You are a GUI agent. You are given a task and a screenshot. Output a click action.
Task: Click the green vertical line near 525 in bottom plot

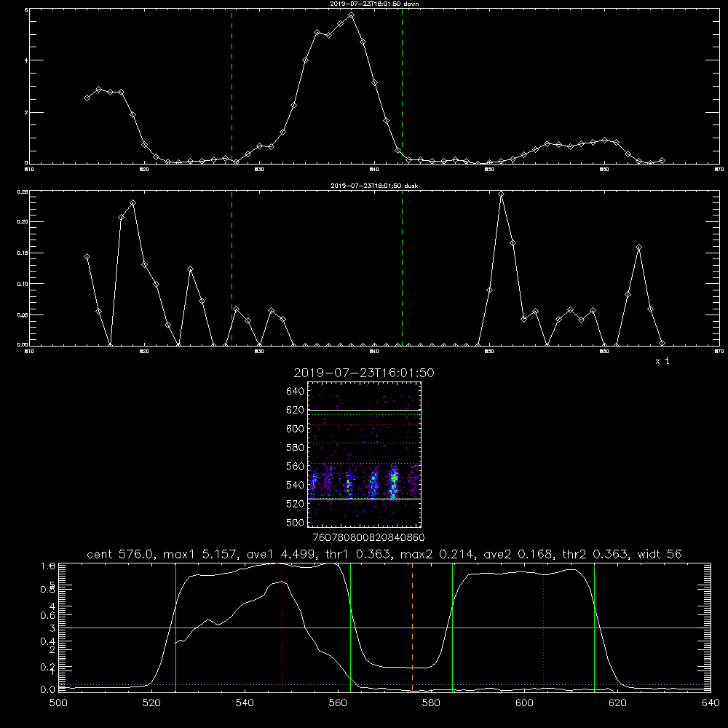(175, 627)
